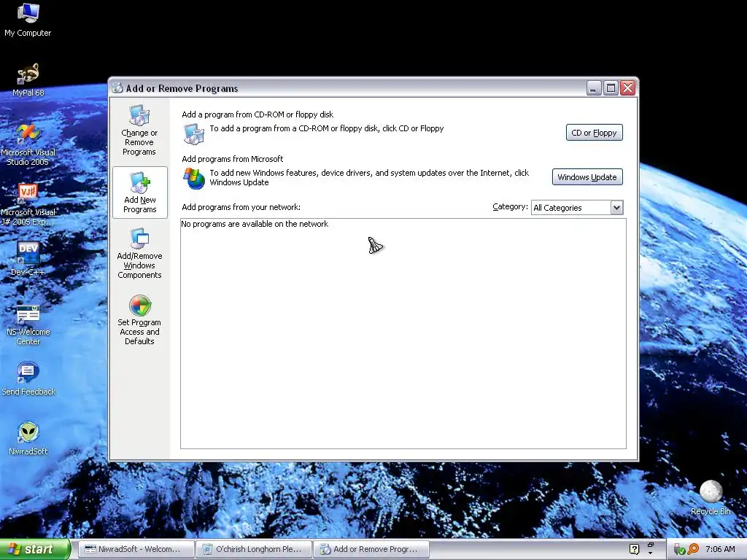
Task: Click the help question mark taskbar icon
Action: (634, 549)
